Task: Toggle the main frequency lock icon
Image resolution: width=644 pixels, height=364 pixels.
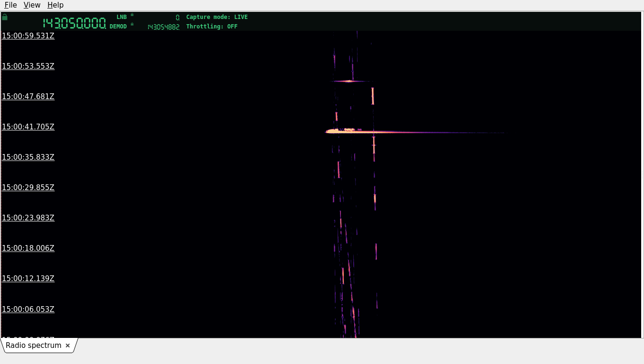Action: pos(5,17)
